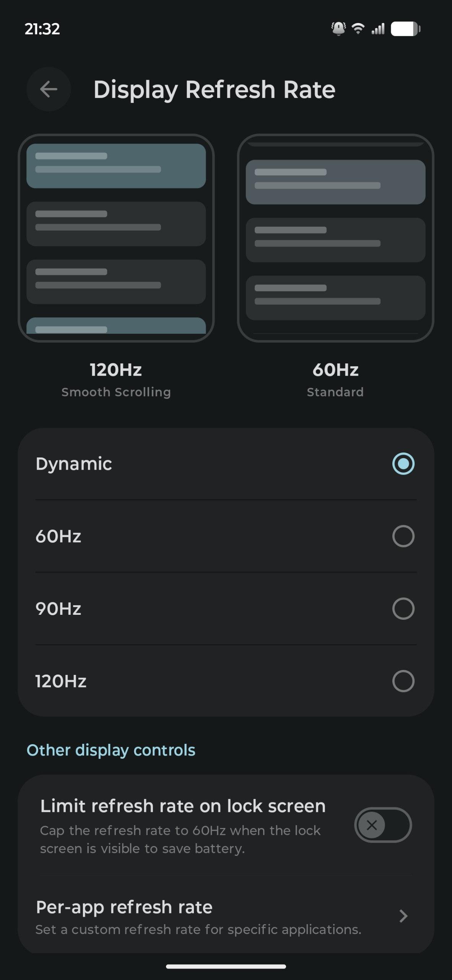Select the 90Hz radio button
Image resolution: width=452 pixels, height=980 pixels.
[x=403, y=608]
